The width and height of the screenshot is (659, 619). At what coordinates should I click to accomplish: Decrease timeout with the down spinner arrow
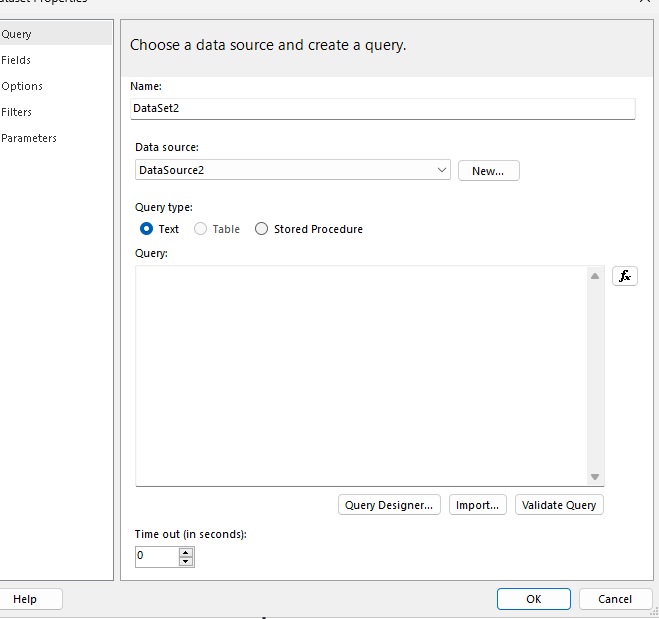[x=185, y=561]
